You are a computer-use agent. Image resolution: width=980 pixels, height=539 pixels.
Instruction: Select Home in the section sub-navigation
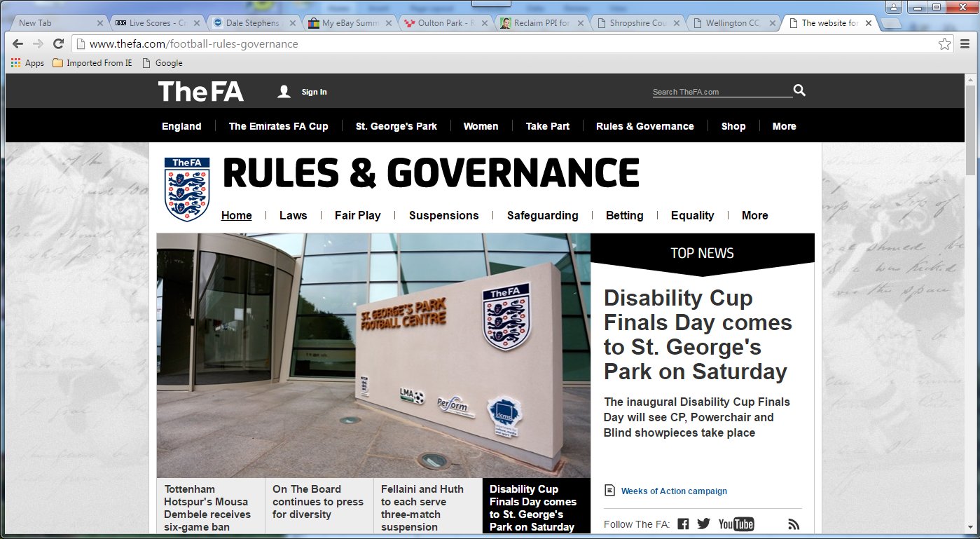(237, 215)
